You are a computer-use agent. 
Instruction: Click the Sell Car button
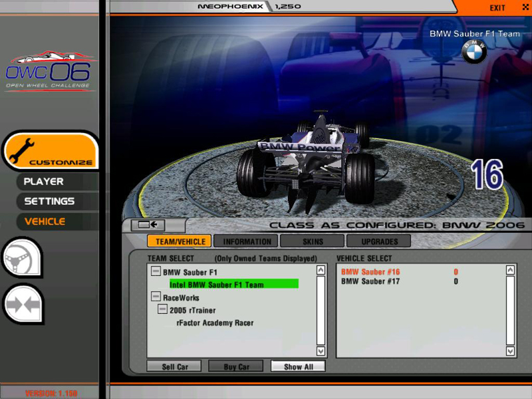tap(174, 366)
